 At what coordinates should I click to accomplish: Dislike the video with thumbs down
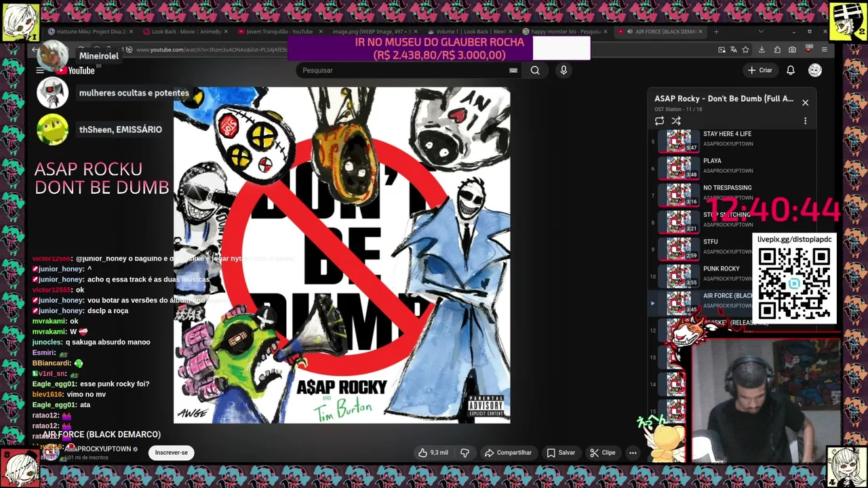465,453
